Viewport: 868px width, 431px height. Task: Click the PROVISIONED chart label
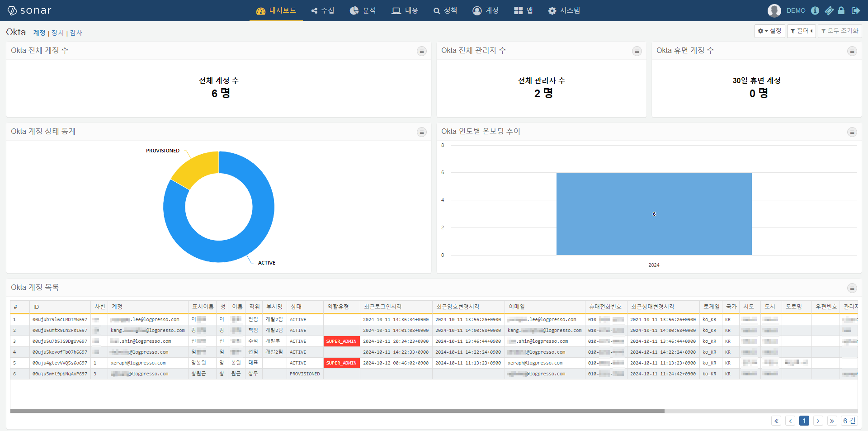(x=163, y=151)
